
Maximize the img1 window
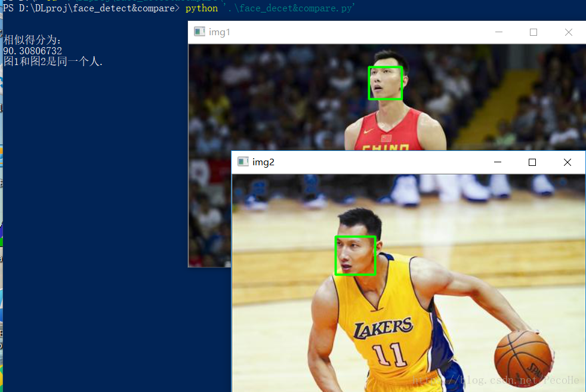tap(533, 32)
